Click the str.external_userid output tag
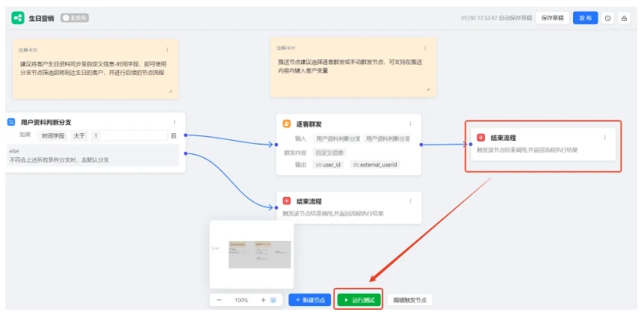The height and width of the screenshot is (318, 644). point(376,165)
